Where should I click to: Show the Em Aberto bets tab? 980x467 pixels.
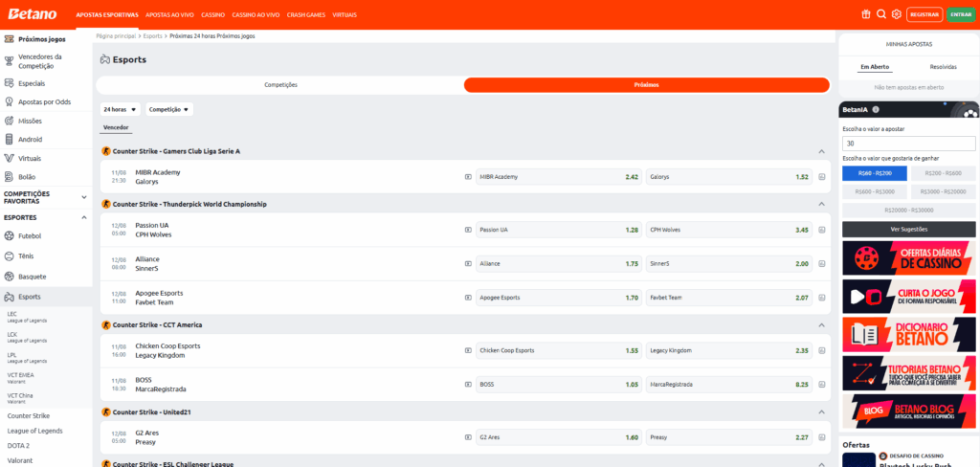pos(875,67)
